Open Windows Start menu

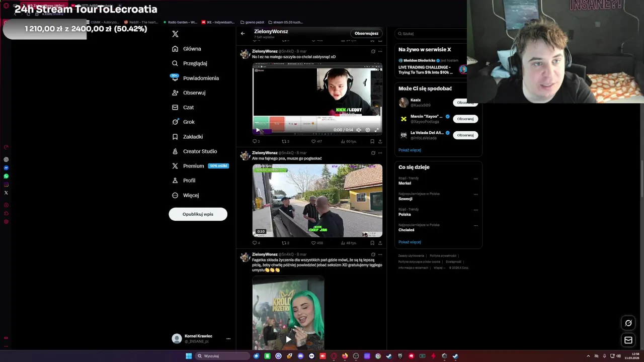click(x=189, y=356)
